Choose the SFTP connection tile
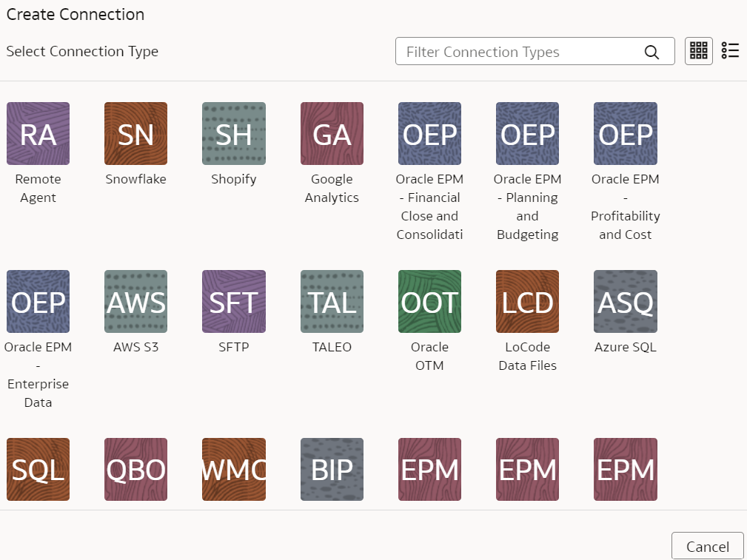Screen dimensions: 747x560 click(x=233, y=301)
